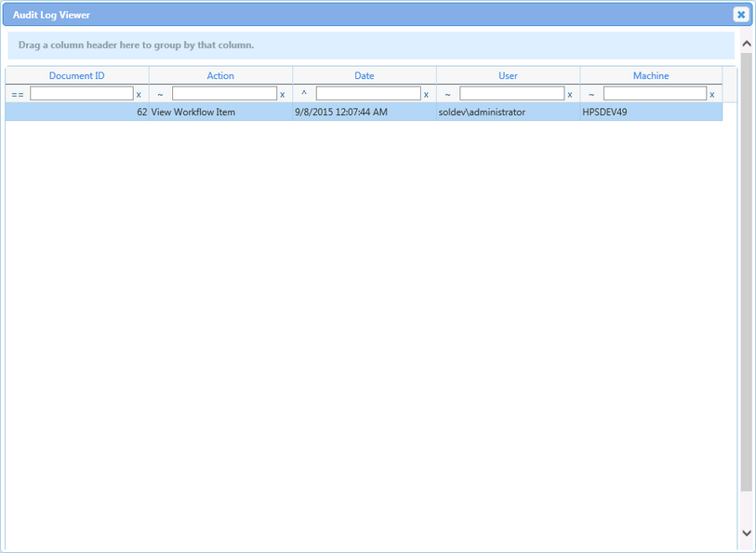Focus the User filter text box
The image size is (756, 553).
(x=512, y=94)
